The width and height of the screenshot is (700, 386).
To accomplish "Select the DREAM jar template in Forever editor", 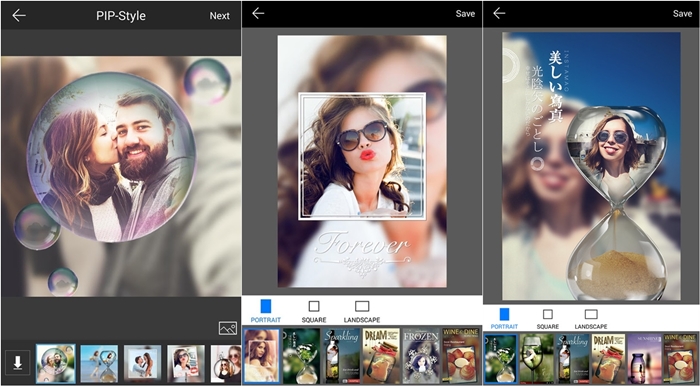I will [381, 356].
